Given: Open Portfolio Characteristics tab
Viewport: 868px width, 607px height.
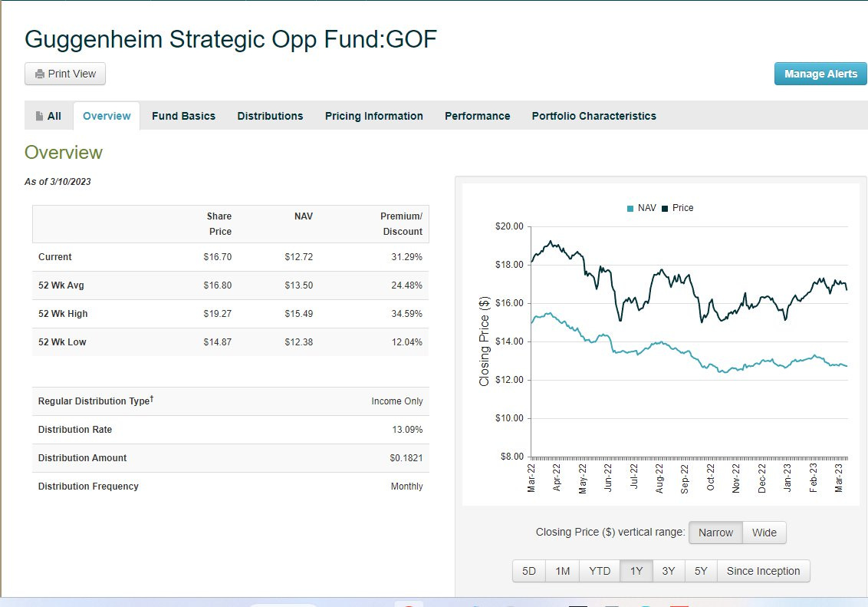Looking at the screenshot, I should pyautogui.click(x=594, y=116).
